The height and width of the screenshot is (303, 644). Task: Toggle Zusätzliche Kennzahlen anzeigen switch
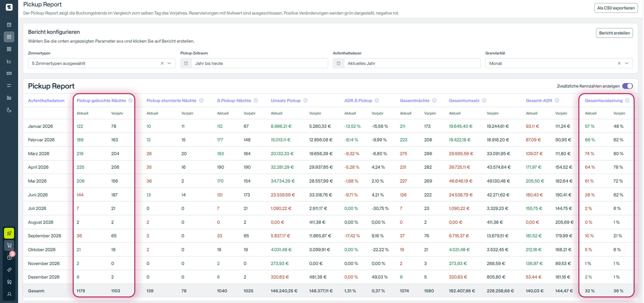[627, 86]
